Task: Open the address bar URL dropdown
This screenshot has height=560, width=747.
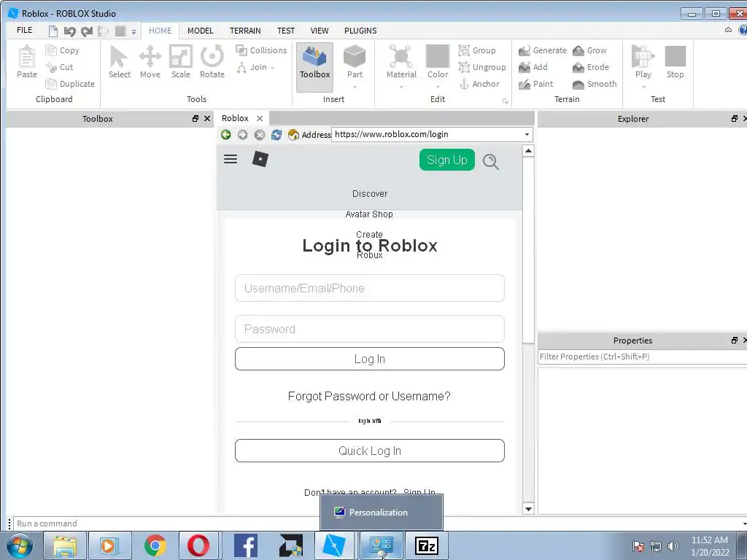Action: [x=527, y=134]
